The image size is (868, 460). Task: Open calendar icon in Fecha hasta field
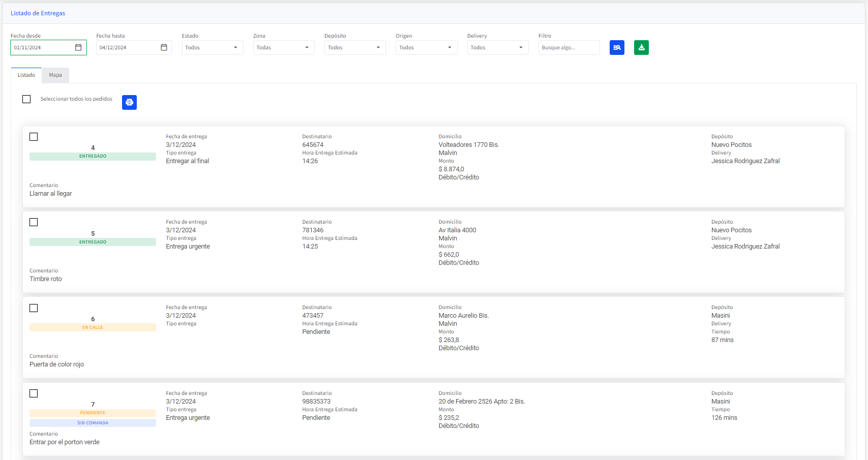pos(164,47)
